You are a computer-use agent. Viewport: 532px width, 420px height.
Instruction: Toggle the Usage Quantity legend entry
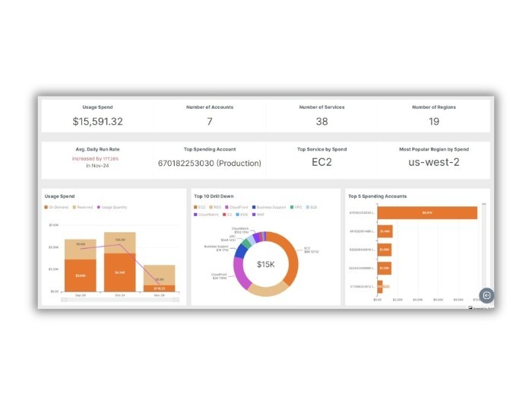click(112, 207)
